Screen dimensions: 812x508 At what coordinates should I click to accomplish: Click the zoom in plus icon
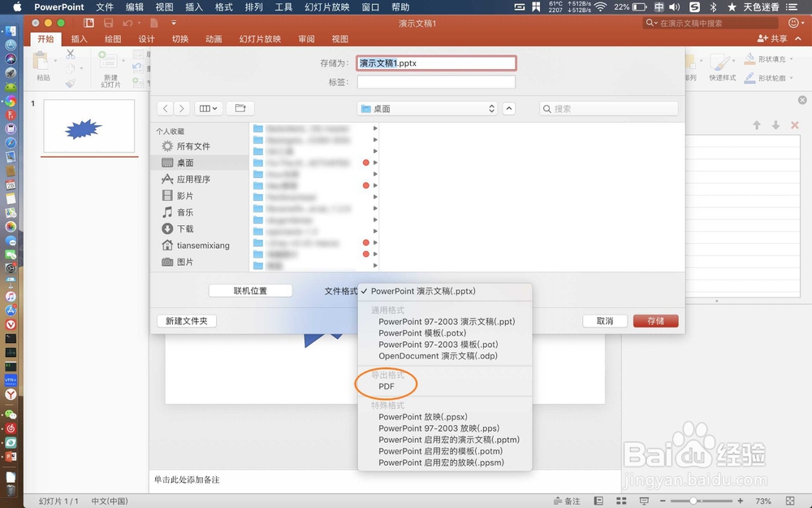(741, 501)
